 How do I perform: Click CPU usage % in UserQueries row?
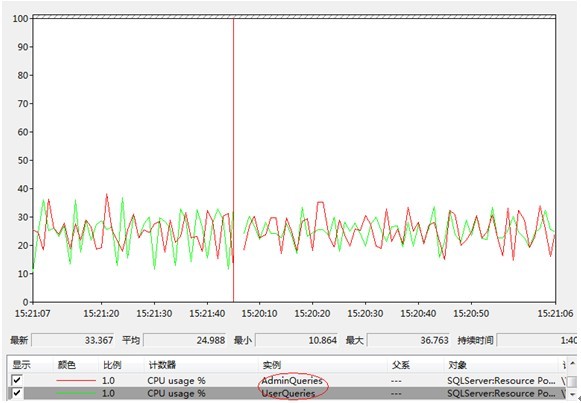click(176, 393)
